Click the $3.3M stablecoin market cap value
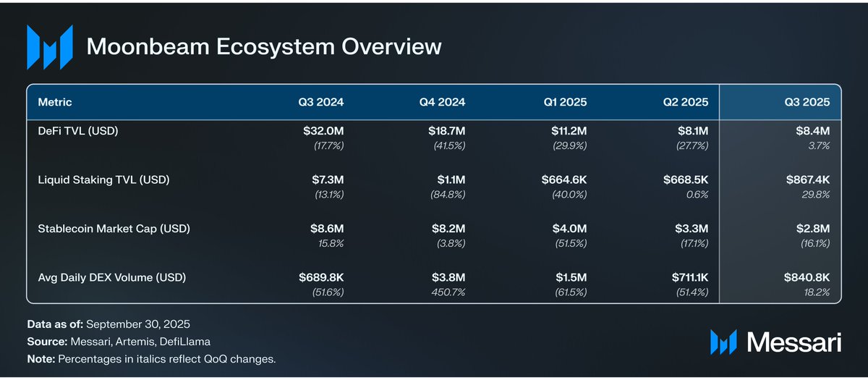The image size is (868, 380). (x=692, y=228)
